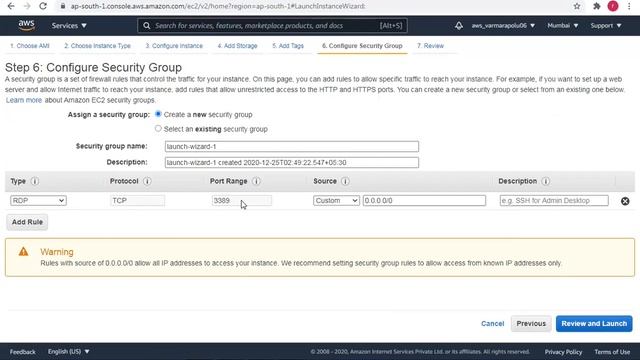640x360 pixels.
Task: Click the AWS services search box
Action: (272, 26)
